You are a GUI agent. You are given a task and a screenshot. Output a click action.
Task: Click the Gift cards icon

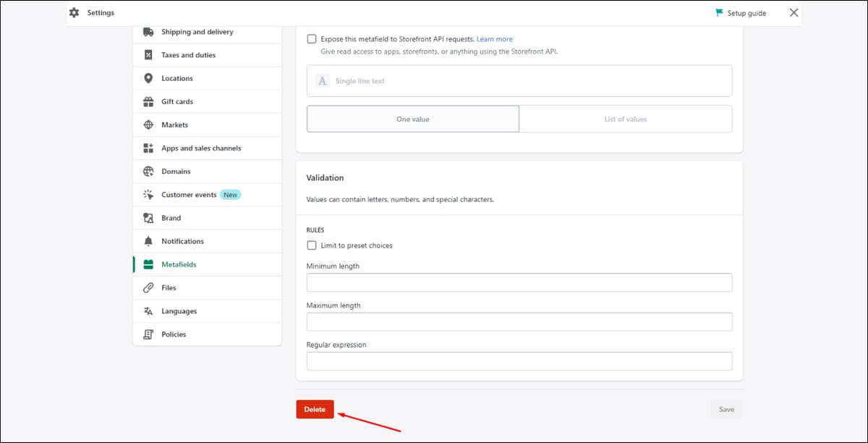coord(148,101)
